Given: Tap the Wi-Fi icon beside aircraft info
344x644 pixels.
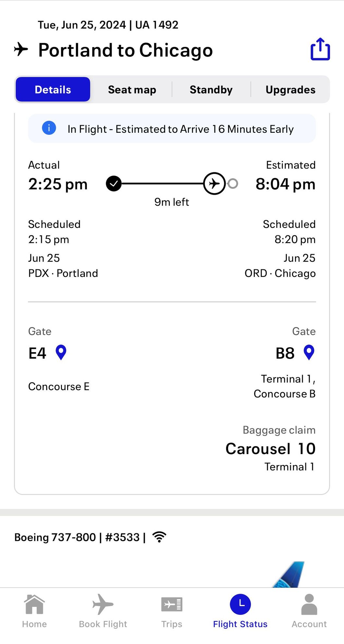Looking at the screenshot, I should [159, 537].
